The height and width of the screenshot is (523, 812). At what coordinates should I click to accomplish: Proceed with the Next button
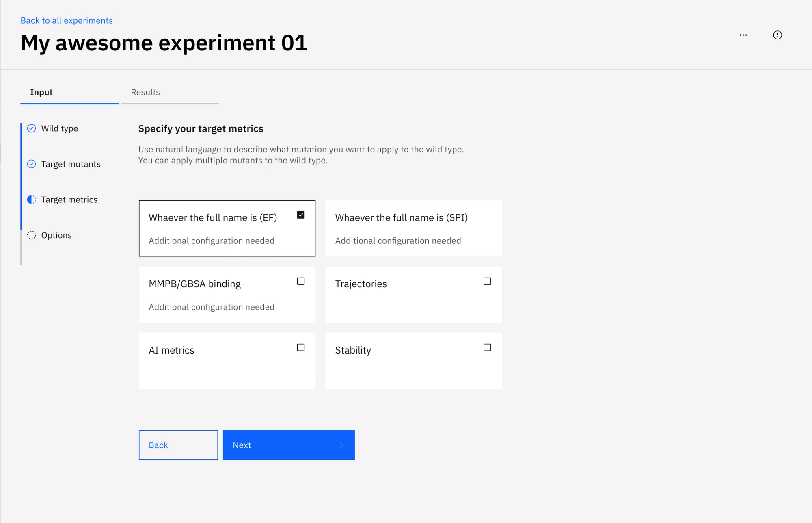pyautogui.click(x=289, y=445)
